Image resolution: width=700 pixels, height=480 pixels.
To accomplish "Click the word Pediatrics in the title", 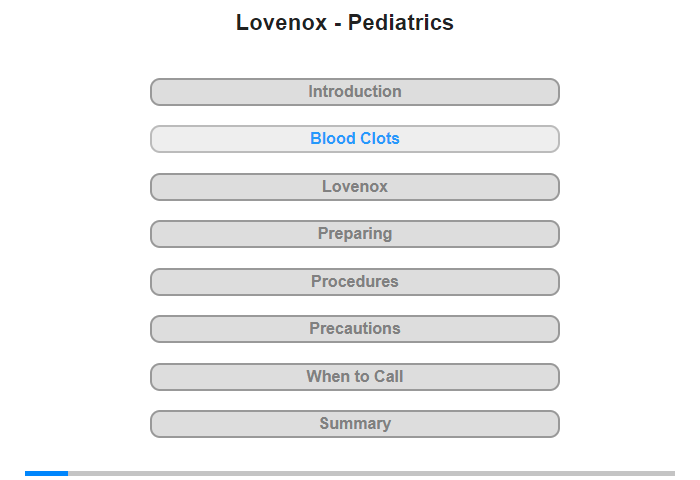I will click(400, 22).
